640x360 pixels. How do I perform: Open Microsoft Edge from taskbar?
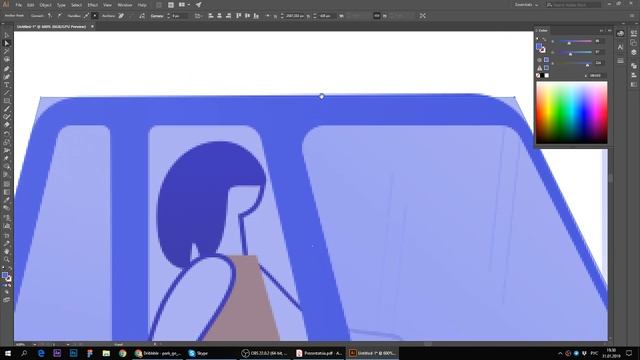(41, 353)
